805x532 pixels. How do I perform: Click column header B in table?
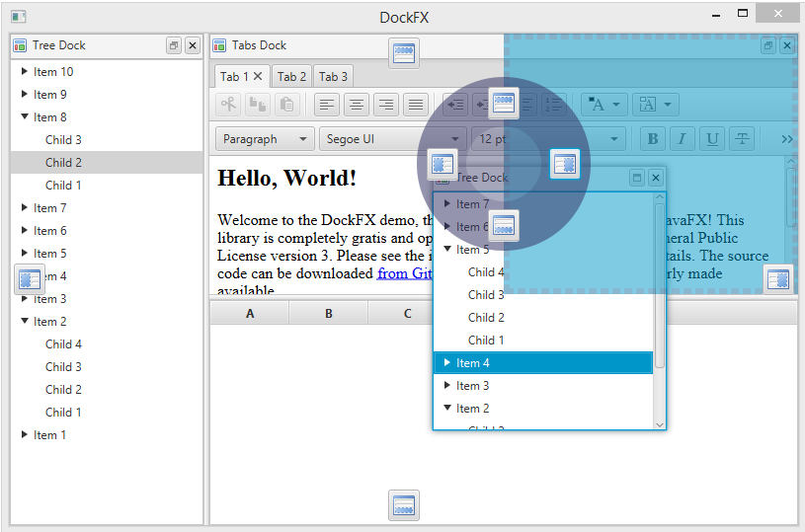tap(329, 313)
